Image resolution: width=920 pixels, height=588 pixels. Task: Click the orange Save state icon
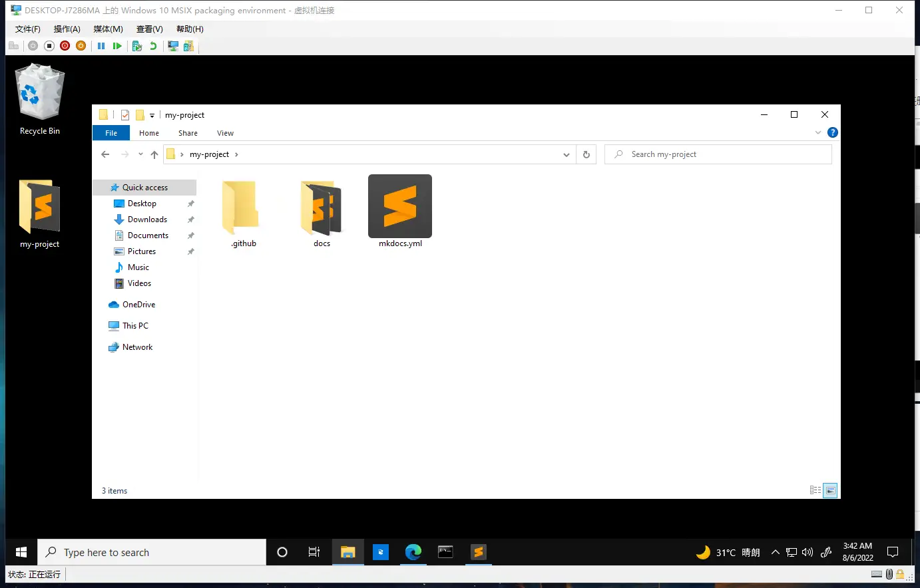(x=81, y=46)
